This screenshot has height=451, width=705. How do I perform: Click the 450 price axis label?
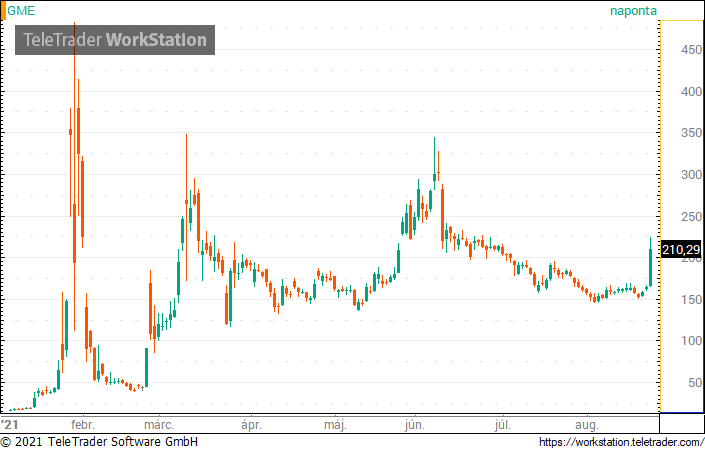click(691, 50)
